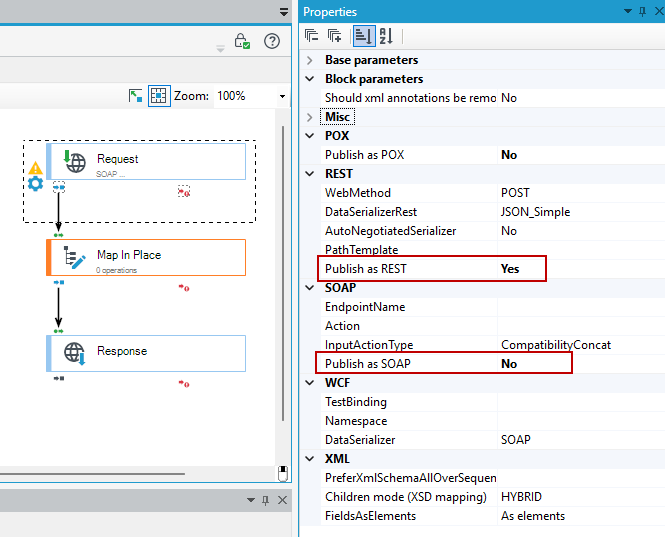Click the small toolbar overflow arrow near lock
The height and width of the screenshot is (537, 665).
click(x=221, y=49)
